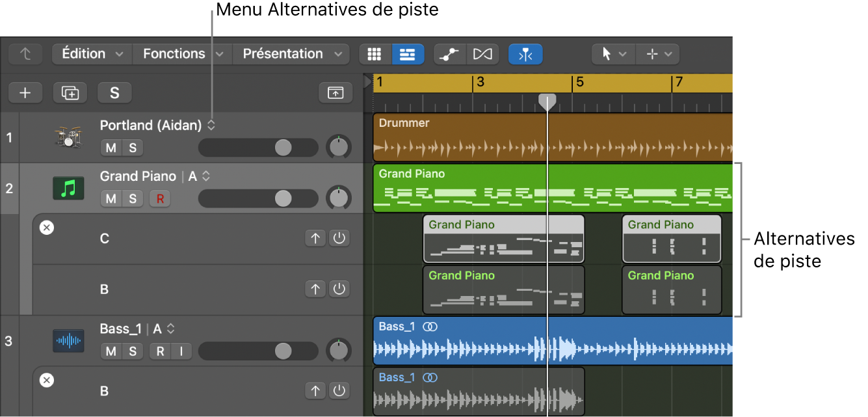Click the Grand Piano volume slider
868x417 pixels.
pos(258,198)
